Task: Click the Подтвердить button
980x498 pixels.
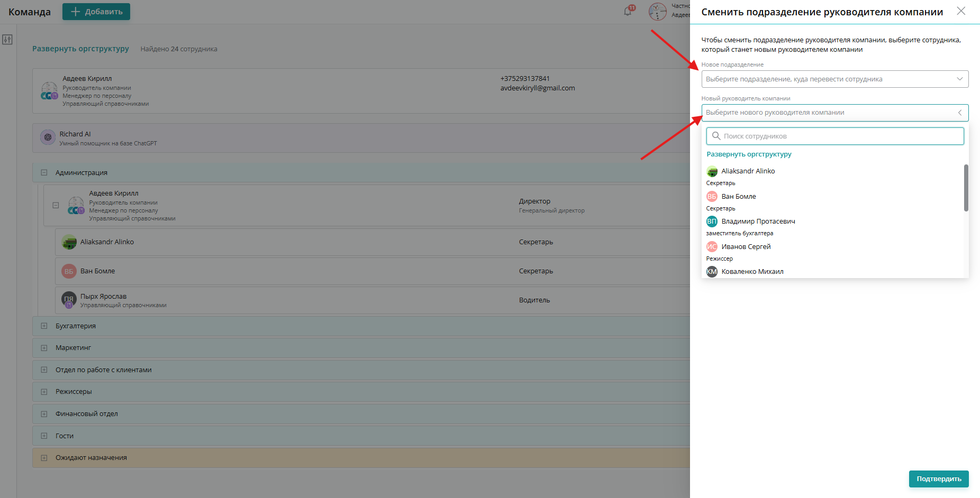Action: [x=939, y=479]
